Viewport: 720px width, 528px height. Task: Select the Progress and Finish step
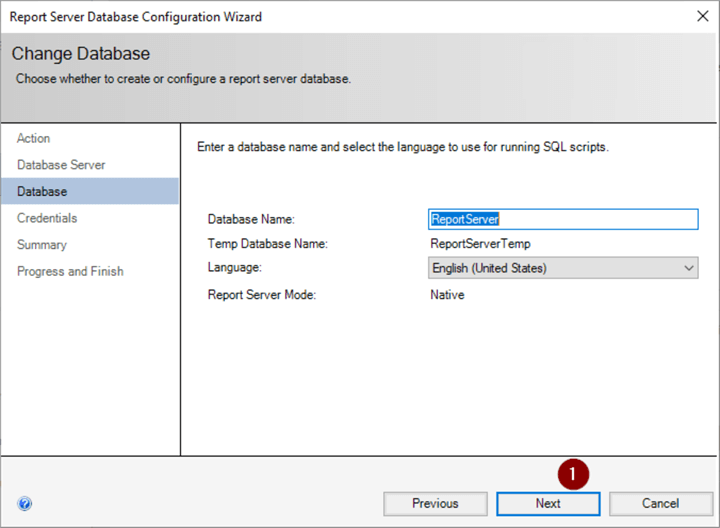coord(70,271)
